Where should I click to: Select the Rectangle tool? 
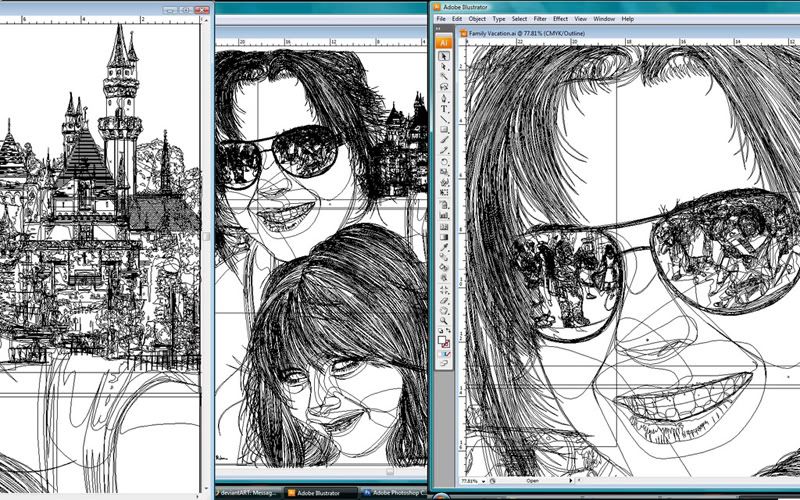click(x=443, y=130)
